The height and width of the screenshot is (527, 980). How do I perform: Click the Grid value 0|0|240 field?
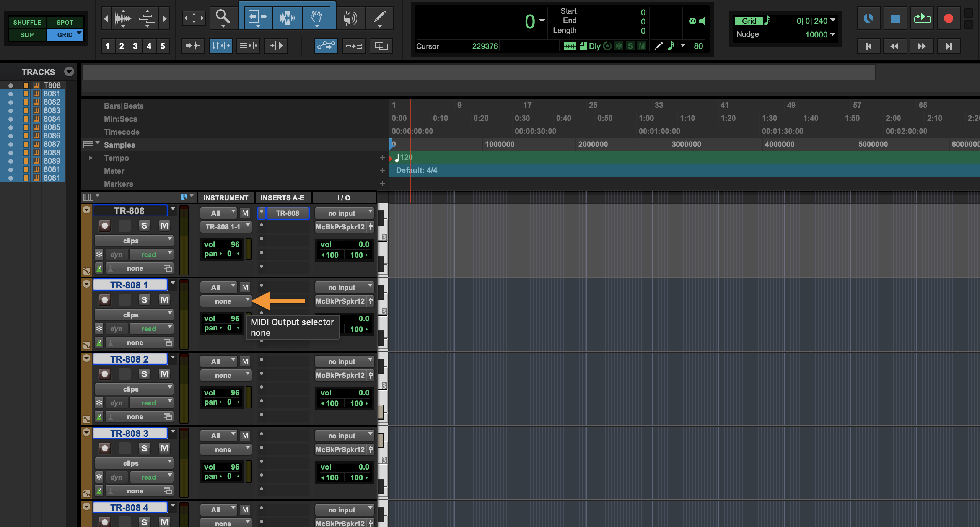pyautogui.click(x=812, y=21)
